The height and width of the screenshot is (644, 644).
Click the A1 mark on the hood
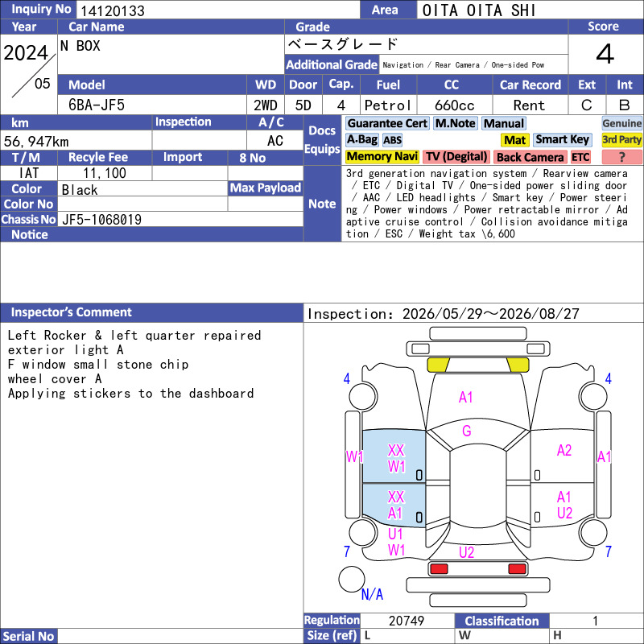click(x=465, y=397)
